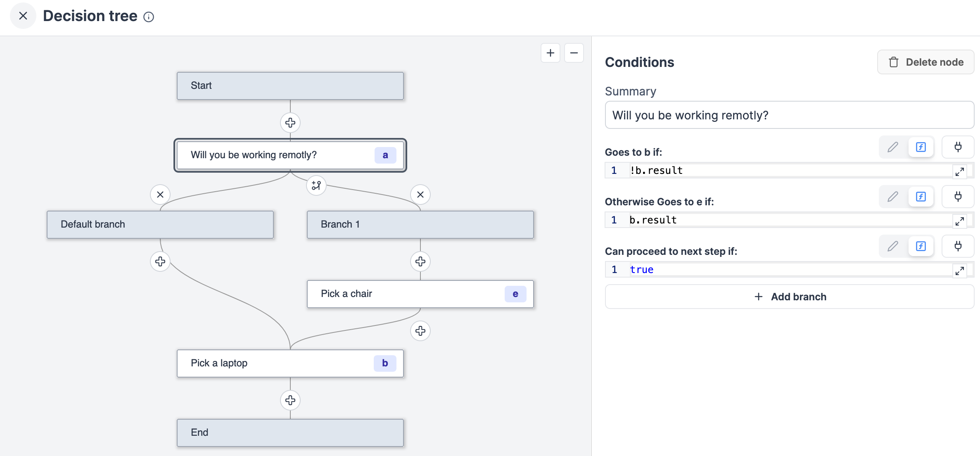Switch 'Goes to b if' to the pencil editor
Image resolution: width=980 pixels, height=456 pixels.
pos(893,147)
